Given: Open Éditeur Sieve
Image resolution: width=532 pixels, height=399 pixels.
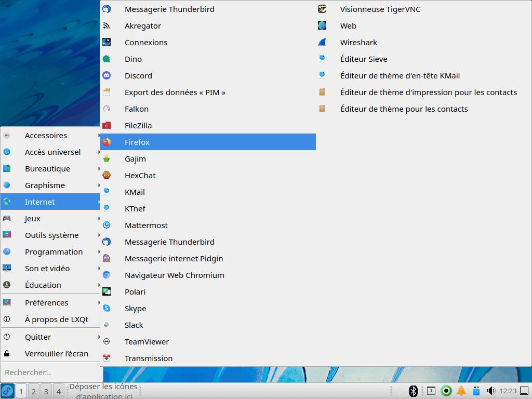Looking at the screenshot, I should (423, 59).
